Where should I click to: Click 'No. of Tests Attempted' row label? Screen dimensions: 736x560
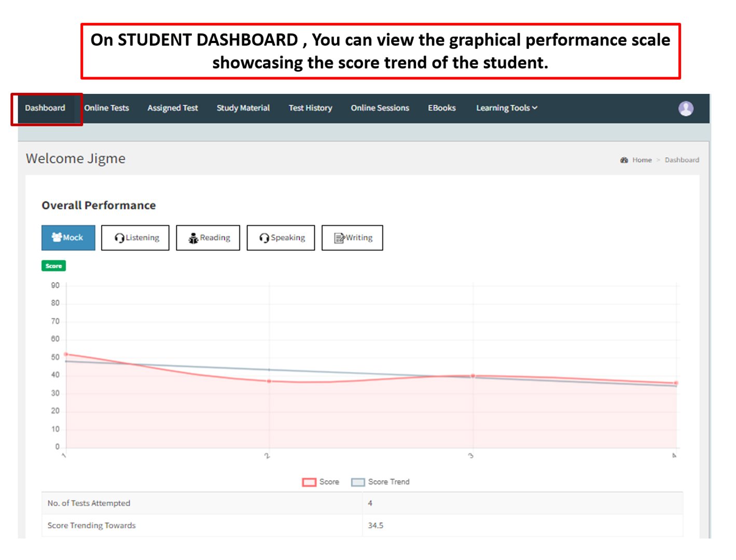pyautogui.click(x=89, y=503)
